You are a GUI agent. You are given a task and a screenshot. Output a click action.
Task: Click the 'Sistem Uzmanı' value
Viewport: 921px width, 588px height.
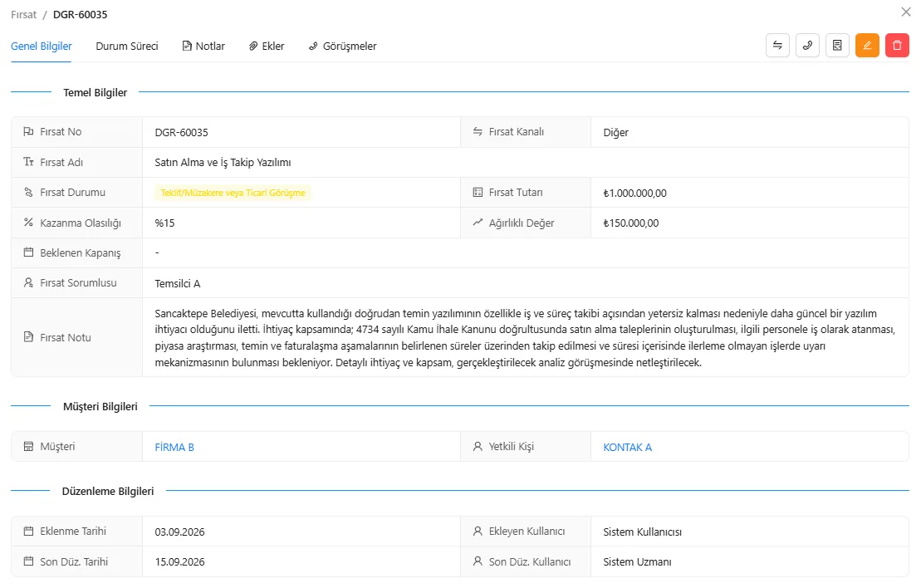point(637,562)
